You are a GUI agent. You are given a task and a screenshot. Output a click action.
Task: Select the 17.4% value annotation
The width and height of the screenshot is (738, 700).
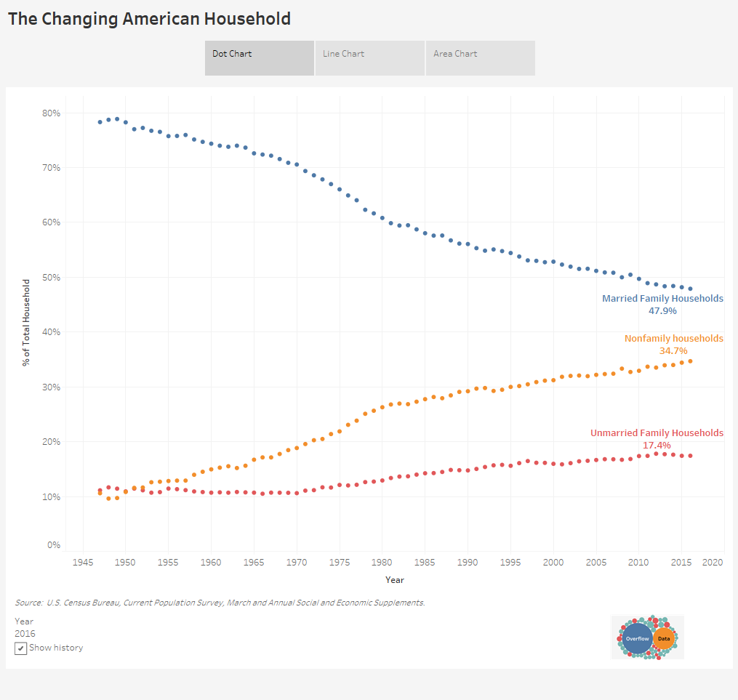pyautogui.click(x=657, y=445)
